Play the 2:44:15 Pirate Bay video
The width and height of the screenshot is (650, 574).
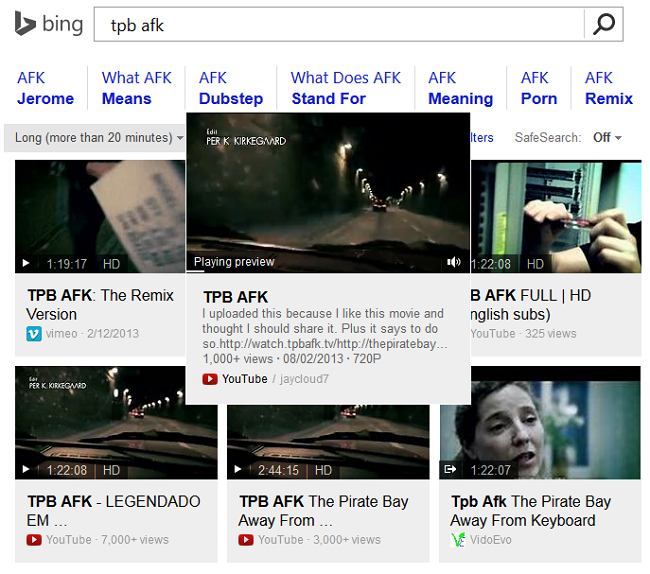(238, 469)
